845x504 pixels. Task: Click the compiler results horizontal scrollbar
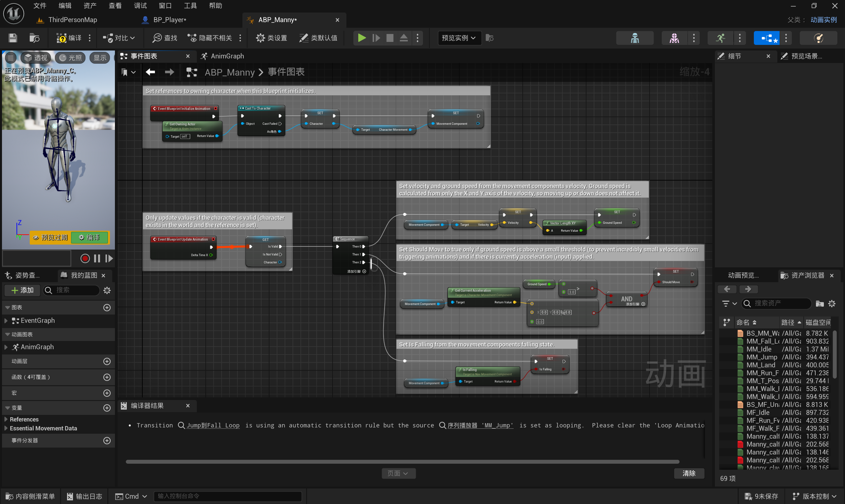[402, 461]
